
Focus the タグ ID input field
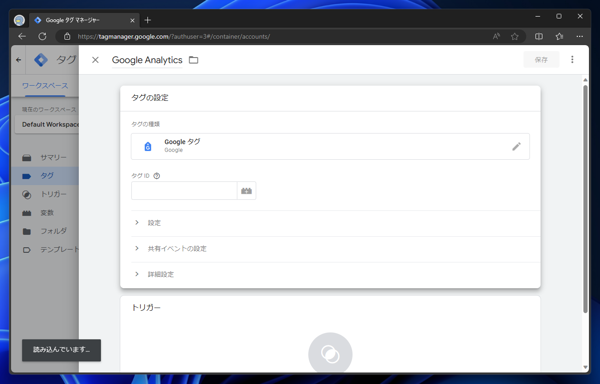(184, 190)
